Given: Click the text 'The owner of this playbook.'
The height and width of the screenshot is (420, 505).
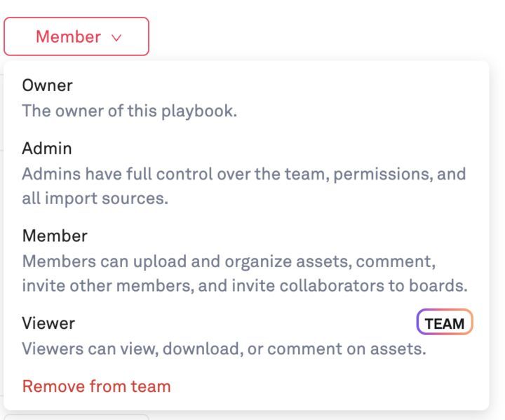Looking at the screenshot, I should click(x=130, y=111).
